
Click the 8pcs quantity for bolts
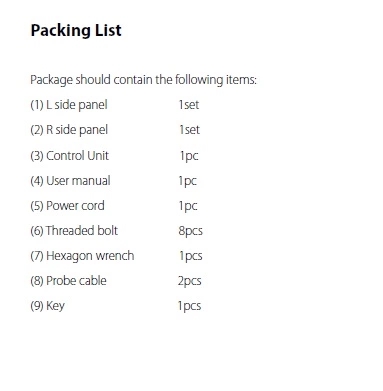[190, 231]
